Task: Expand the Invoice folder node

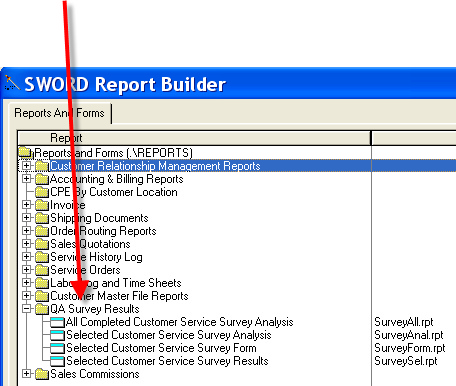Action: (26, 204)
